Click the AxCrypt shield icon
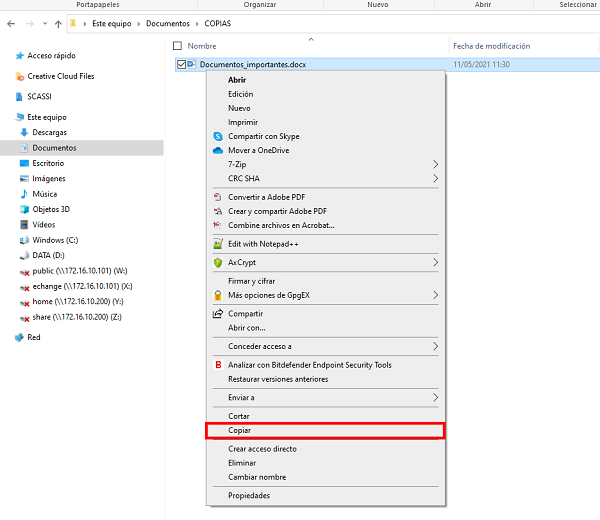 coord(217,262)
